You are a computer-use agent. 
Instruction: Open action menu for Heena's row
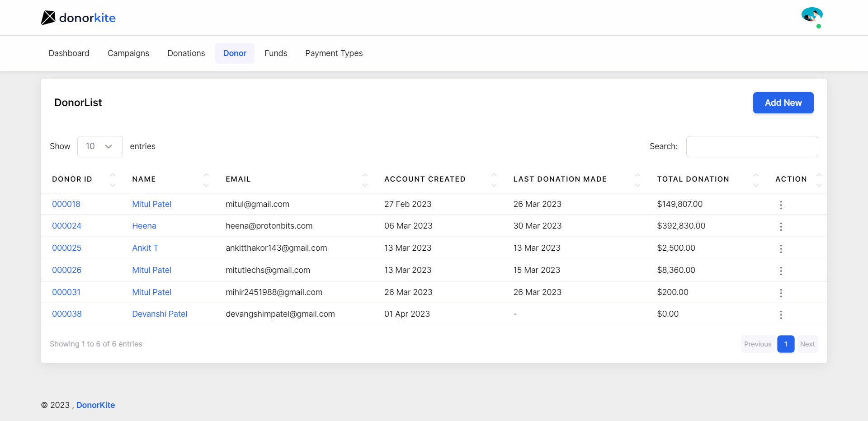[781, 226]
